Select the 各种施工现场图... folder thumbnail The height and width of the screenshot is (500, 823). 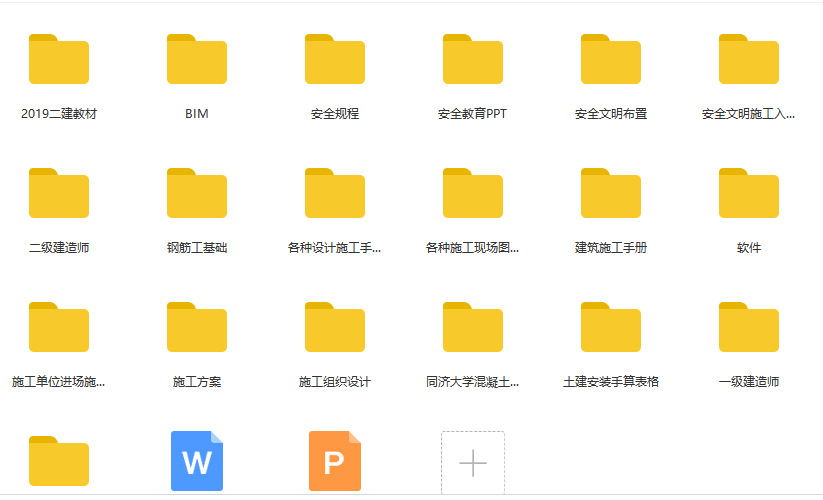[x=473, y=194]
